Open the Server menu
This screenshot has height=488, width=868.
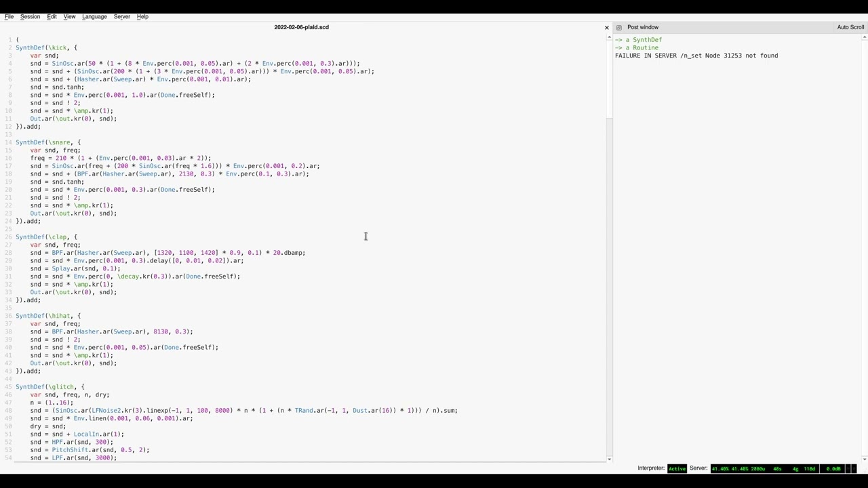click(122, 16)
